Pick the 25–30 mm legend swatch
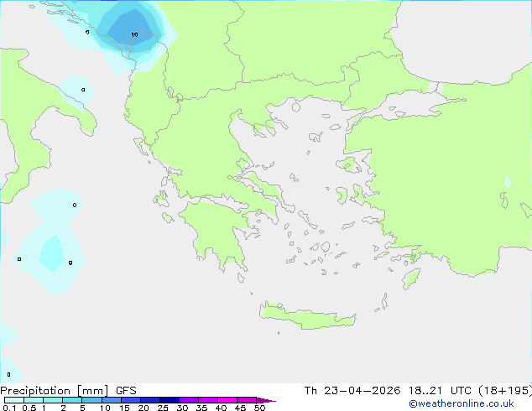Image resolution: width=532 pixels, height=411 pixels. click(169, 400)
